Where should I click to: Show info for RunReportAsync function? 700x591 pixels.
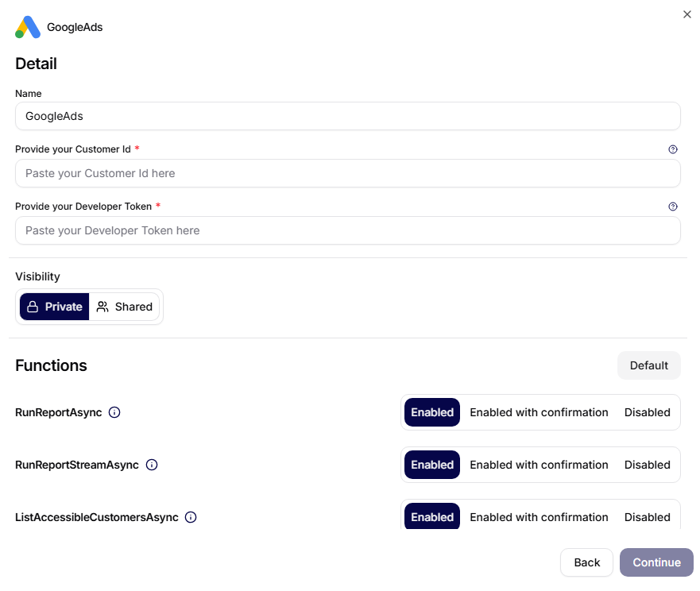tap(114, 412)
